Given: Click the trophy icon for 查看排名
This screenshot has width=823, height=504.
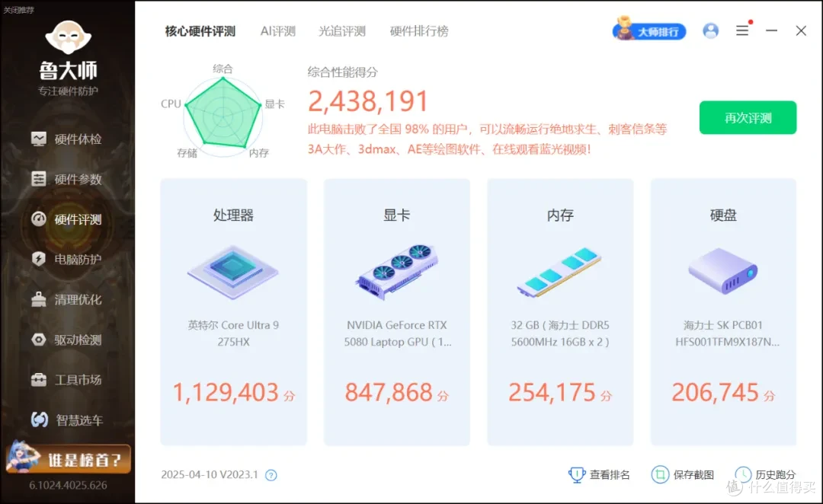Looking at the screenshot, I should coord(577,474).
